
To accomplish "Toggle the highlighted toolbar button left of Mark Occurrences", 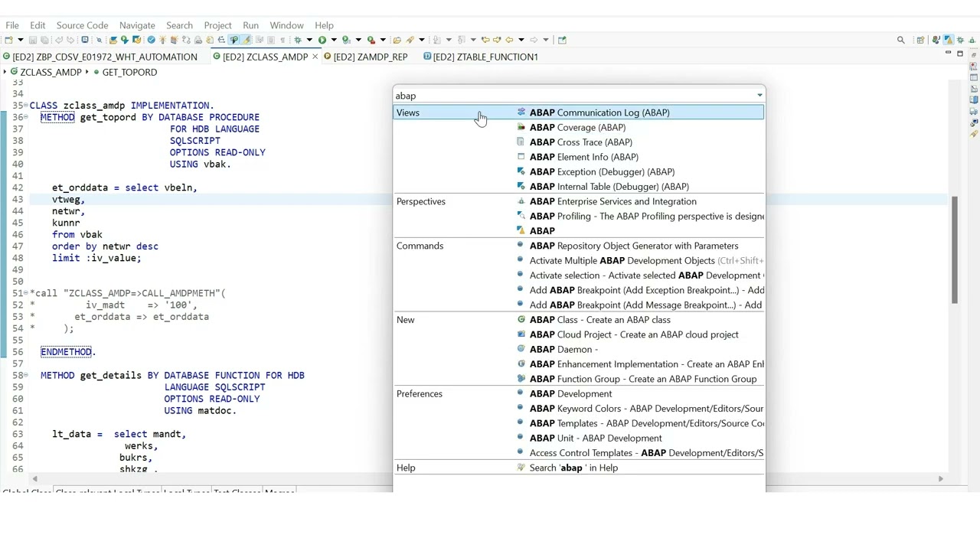I will coord(234,40).
